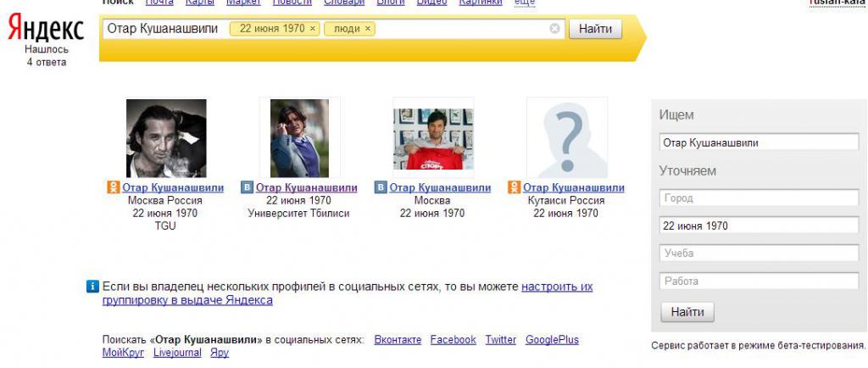
Task: Search name on Вконтакте
Action: point(398,340)
